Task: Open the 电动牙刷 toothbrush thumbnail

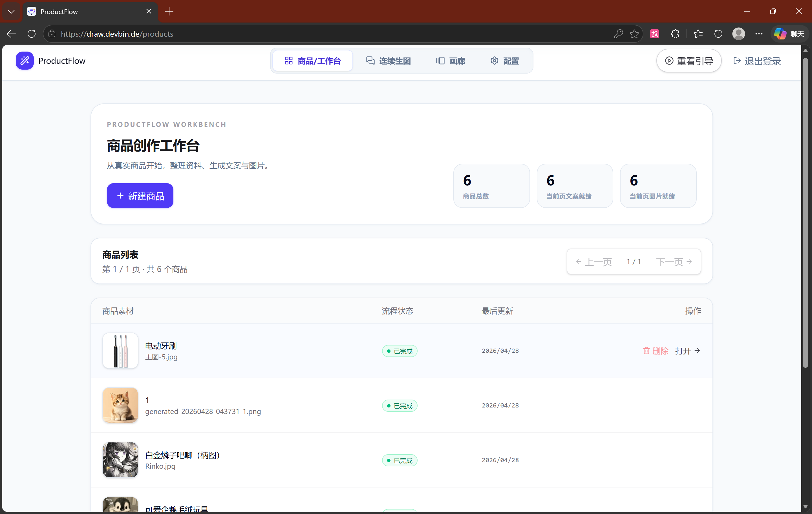Action: tap(120, 351)
